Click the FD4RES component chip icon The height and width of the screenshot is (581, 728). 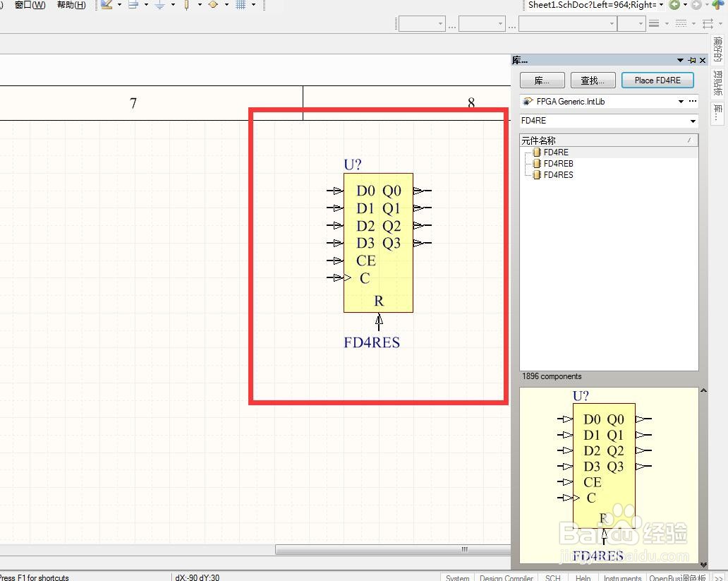pyautogui.click(x=537, y=175)
